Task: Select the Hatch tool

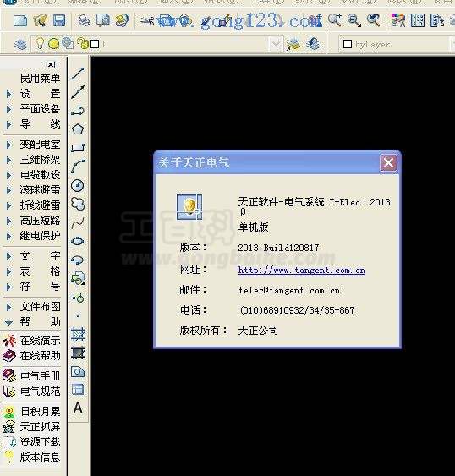Action: point(78,334)
